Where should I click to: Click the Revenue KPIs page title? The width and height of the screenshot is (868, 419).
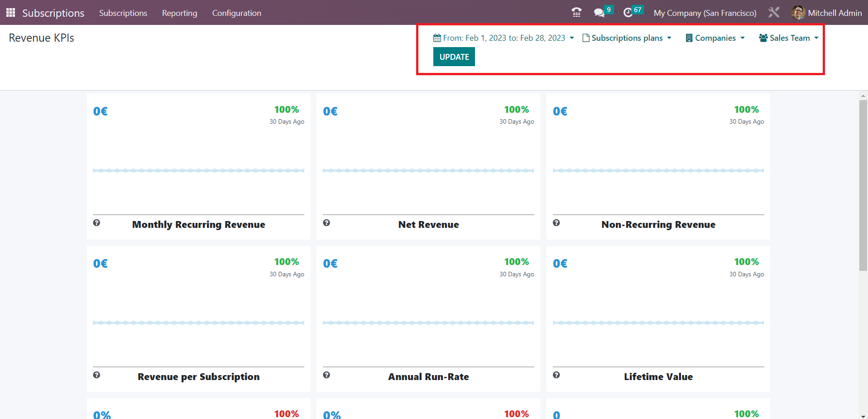(42, 38)
